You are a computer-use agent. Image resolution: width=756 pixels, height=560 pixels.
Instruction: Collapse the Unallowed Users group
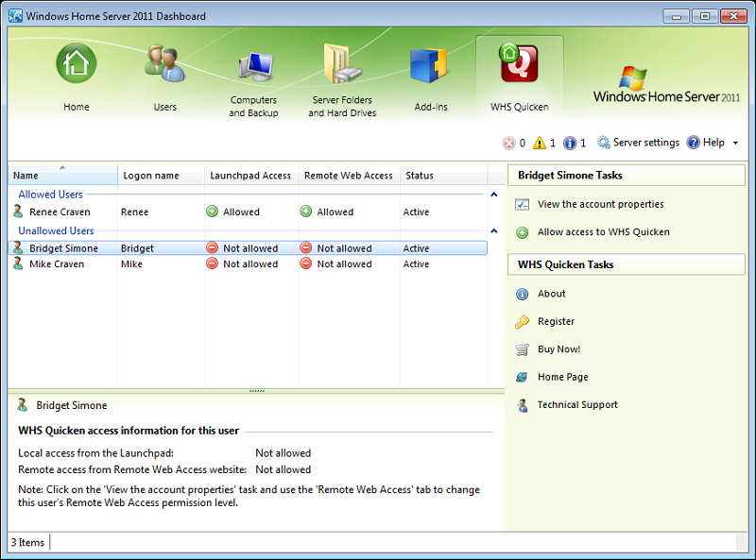tap(493, 231)
